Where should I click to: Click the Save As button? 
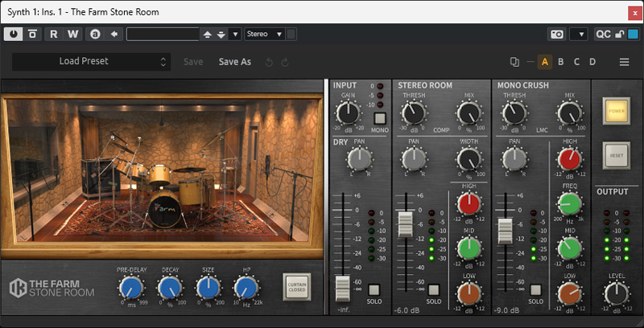[x=235, y=61]
